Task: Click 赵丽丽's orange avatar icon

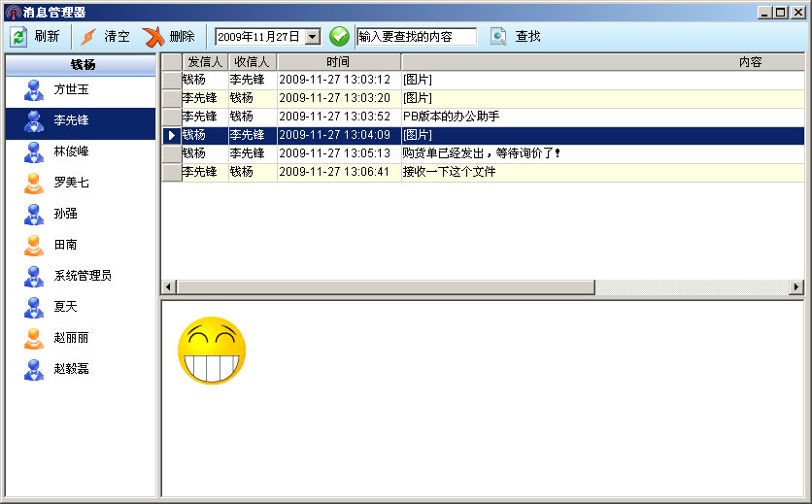Action: (34, 338)
